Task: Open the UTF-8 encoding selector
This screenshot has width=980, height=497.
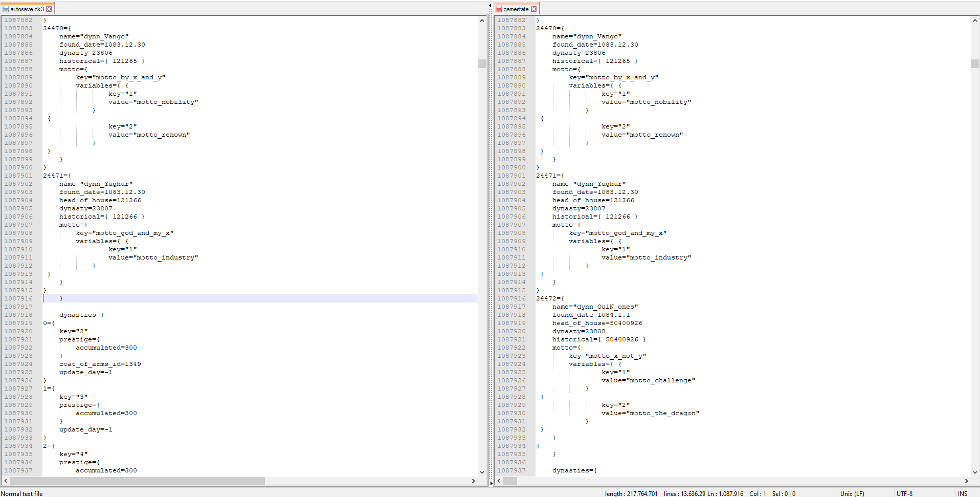Action: pyautogui.click(x=904, y=493)
